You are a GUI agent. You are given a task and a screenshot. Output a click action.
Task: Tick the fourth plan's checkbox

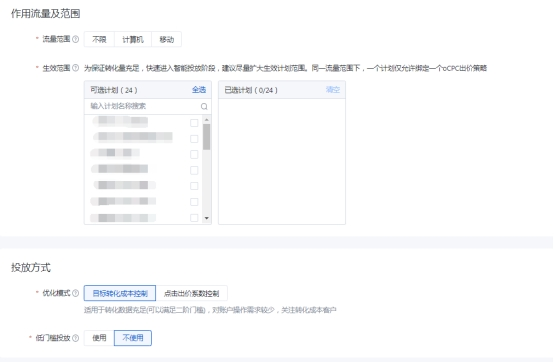pos(194,170)
